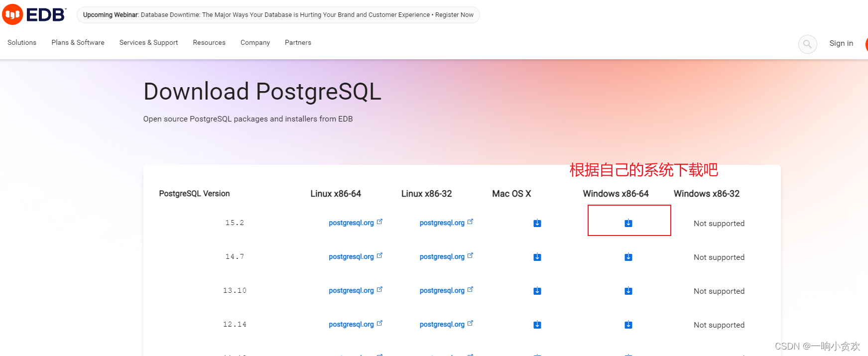Click version number 13.10
Image resolution: width=868 pixels, height=356 pixels.
tap(235, 291)
